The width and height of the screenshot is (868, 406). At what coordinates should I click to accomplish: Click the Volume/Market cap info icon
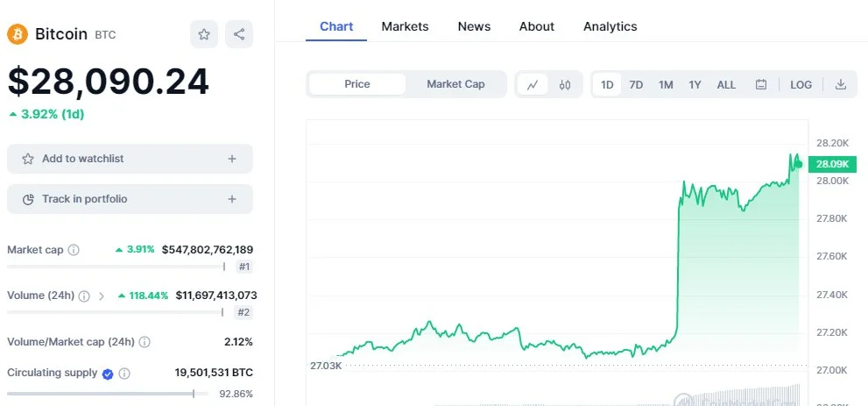pyautogui.click(x=145, y=342)
